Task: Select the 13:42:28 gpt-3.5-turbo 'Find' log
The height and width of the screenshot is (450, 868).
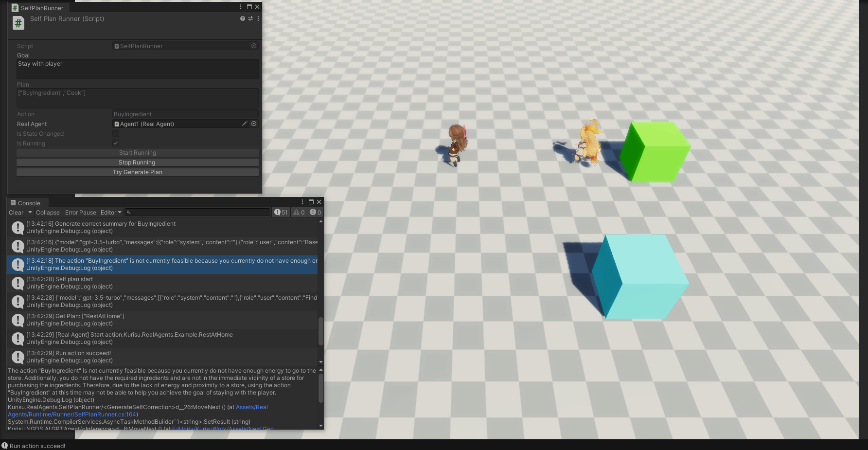Action: coord(162,301)
